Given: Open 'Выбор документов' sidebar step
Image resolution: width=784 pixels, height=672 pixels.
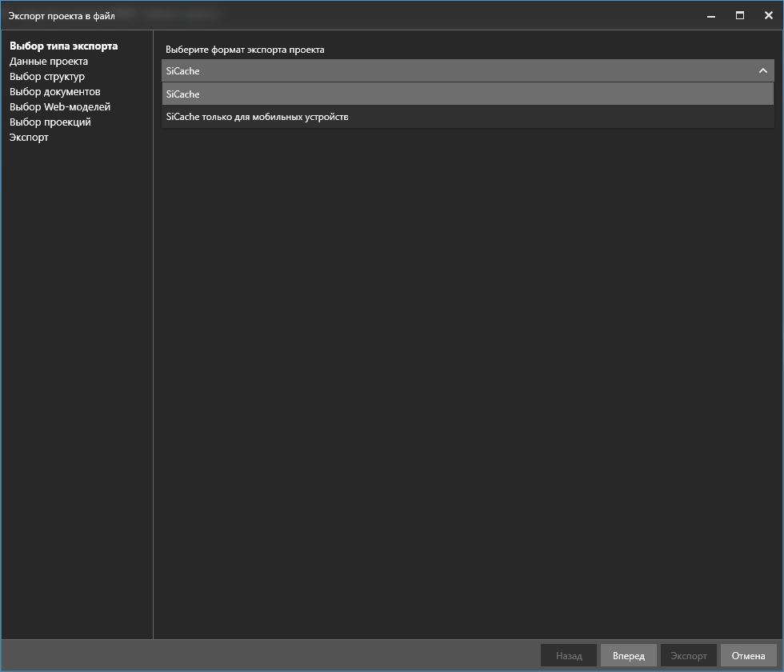Looking at the screenshot, I should click(x=55, y=92).
